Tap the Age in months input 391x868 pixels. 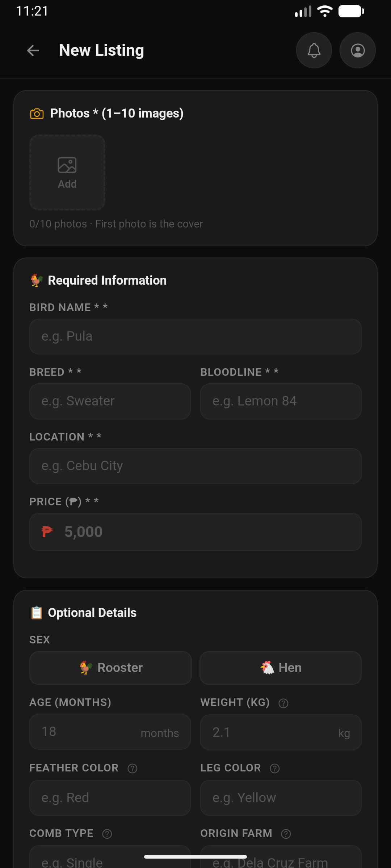click(x=110, y=732)
